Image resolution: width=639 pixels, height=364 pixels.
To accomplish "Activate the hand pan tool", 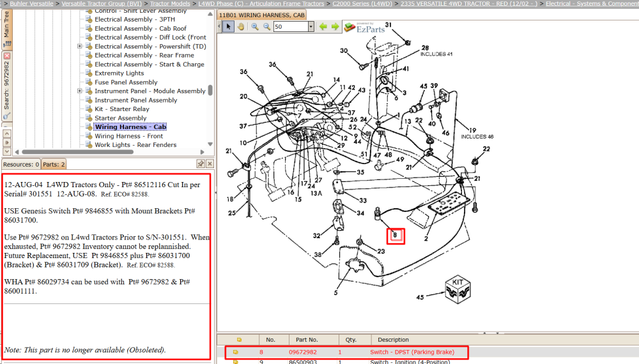I will [241, 26].
